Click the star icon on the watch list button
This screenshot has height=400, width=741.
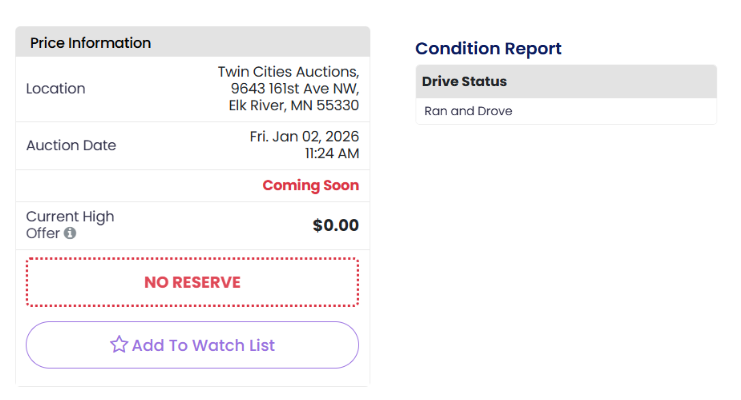tap(119, 345)
